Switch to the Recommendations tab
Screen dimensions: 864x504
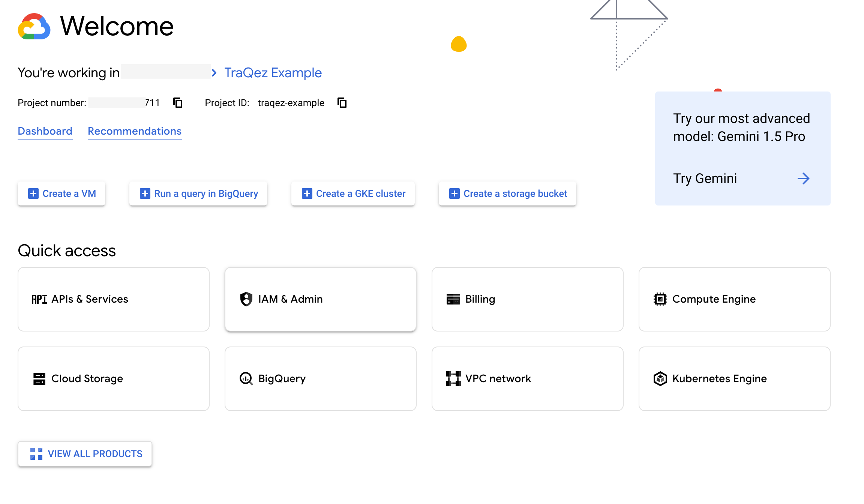(135, 131)
